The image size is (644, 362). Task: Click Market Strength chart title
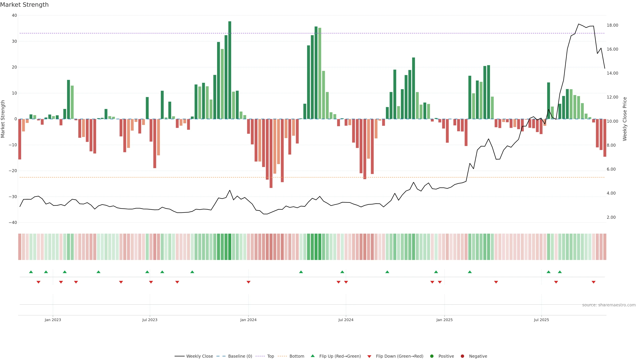point(24,5)
